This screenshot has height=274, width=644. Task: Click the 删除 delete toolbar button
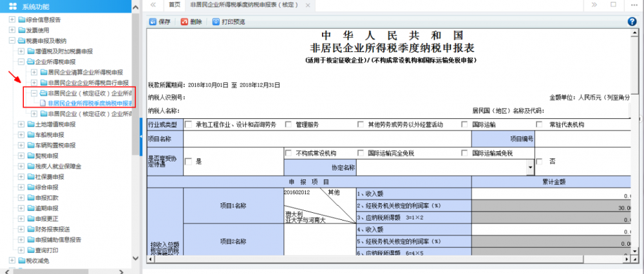point(191,22)
